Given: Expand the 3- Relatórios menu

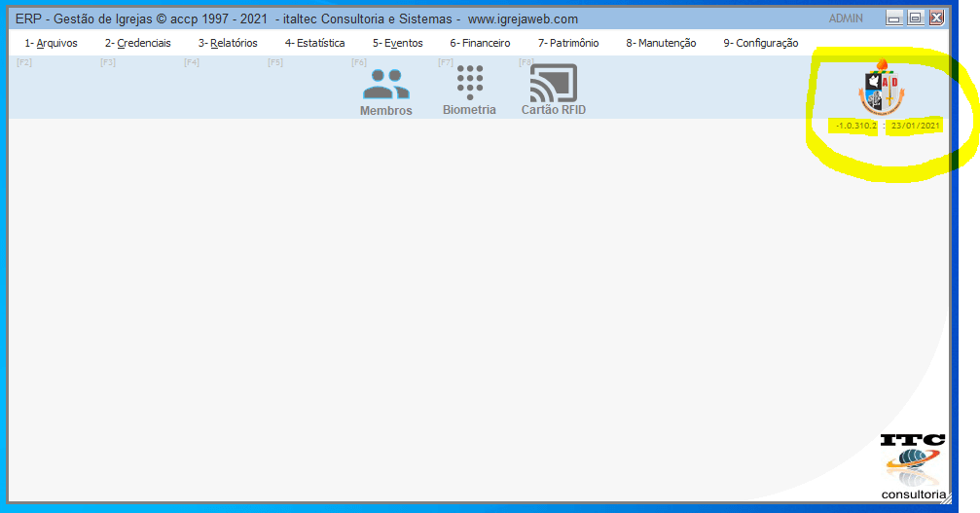Looking at the screenshot, I should (x=228, y=43).
